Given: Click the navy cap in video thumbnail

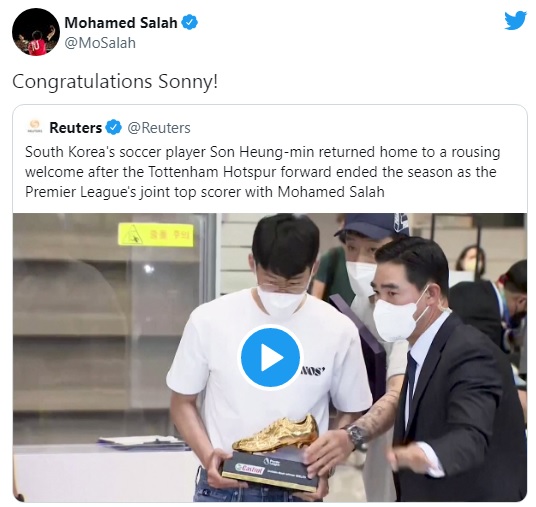Looking at the screenshot, I should (371, 225).
